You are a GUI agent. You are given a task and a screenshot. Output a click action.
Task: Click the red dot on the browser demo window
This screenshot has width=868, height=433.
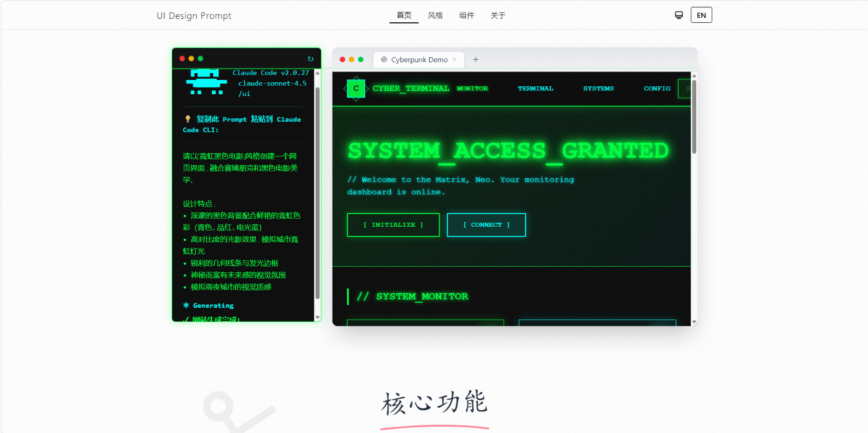pyautogui.click(x=342, y=59)
